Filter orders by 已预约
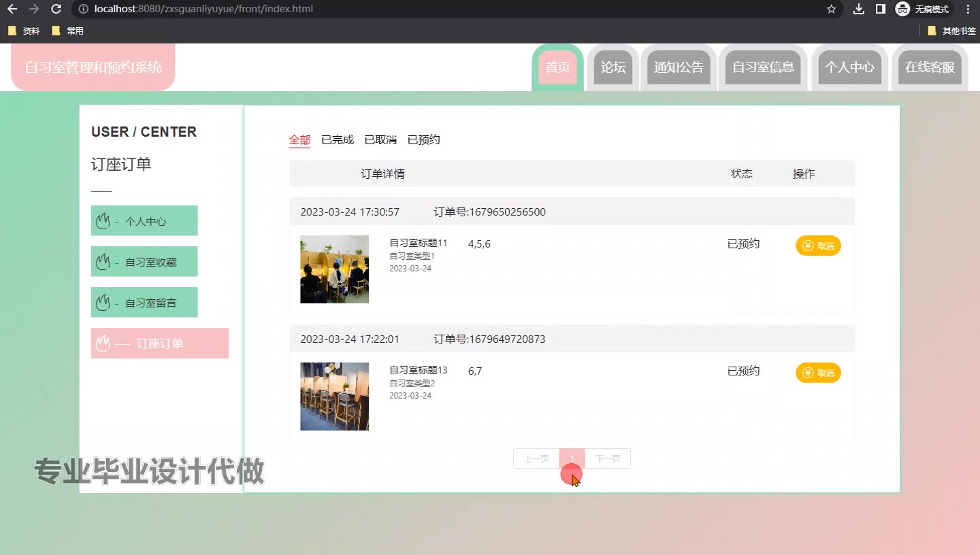 pos(424,140)
